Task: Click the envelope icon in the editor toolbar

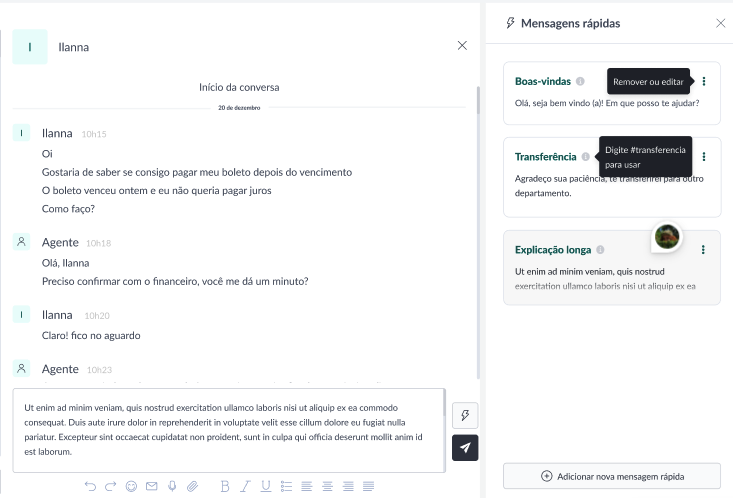Action: coord(152,487)
